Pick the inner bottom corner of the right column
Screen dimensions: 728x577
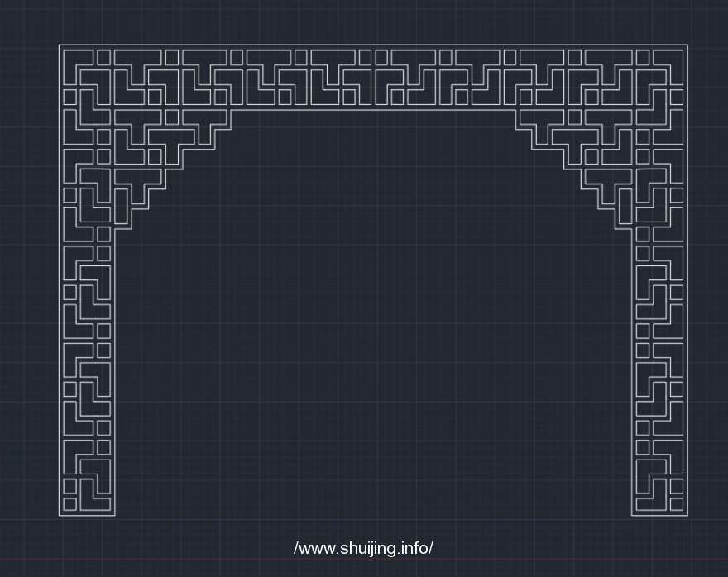point(632,516)
